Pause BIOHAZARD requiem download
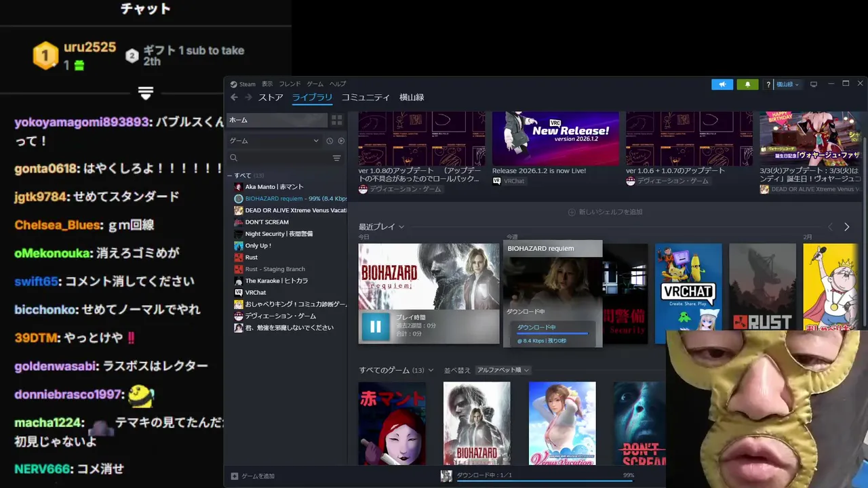The height and width of the screenshot is (488, 868). pyautogui.click(x=375, y=327)
